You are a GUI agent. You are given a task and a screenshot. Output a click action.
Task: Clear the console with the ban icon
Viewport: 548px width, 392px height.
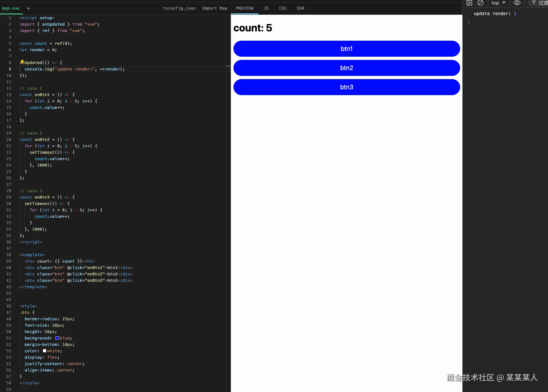(x=480, y=3)
